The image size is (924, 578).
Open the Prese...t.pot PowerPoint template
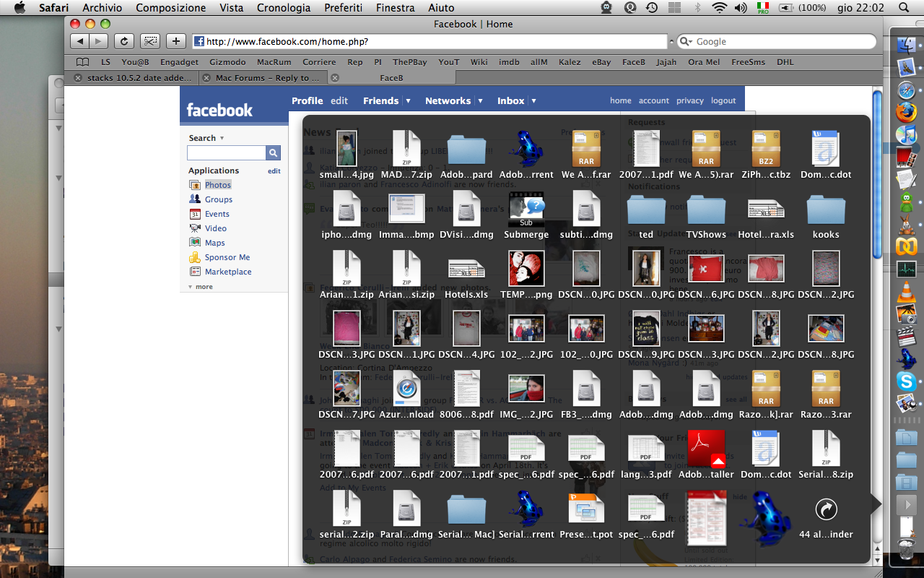click(586, 510)
